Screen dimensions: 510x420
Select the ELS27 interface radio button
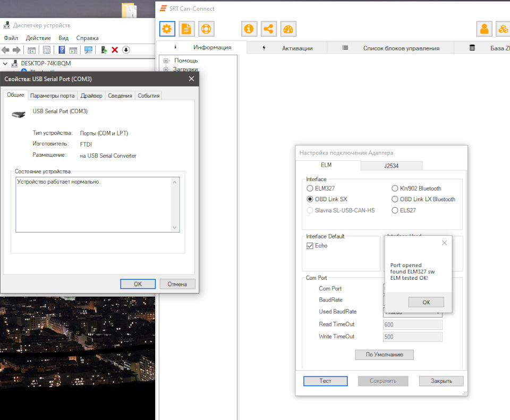click(x=395, y=210)
